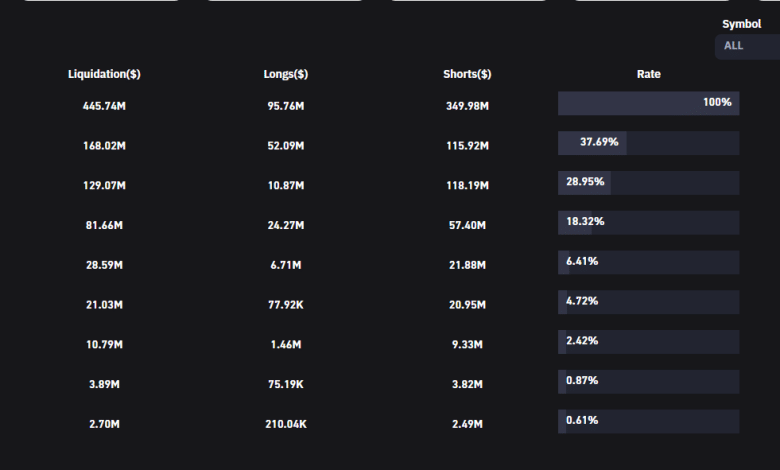The height and width of the screenshot is (470, 780).
Task: Click the 6.41% rate bar
Action: point(648,262)
